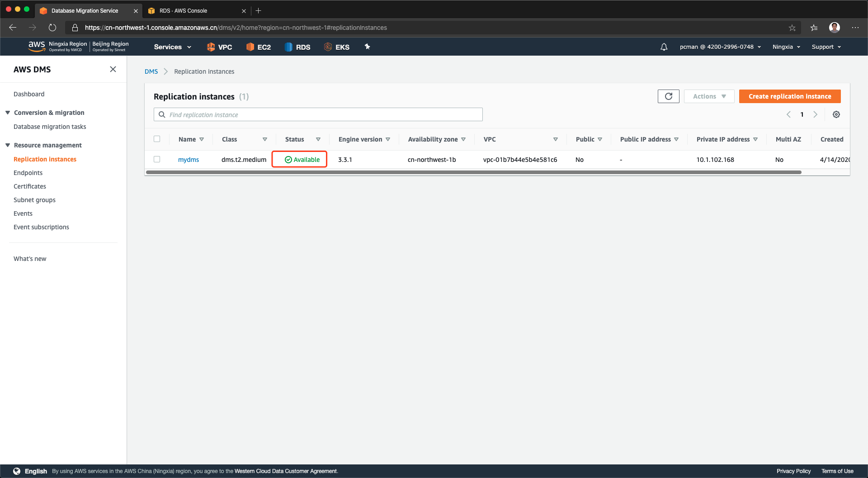Open the VPC service shortcut

(219, 47)
